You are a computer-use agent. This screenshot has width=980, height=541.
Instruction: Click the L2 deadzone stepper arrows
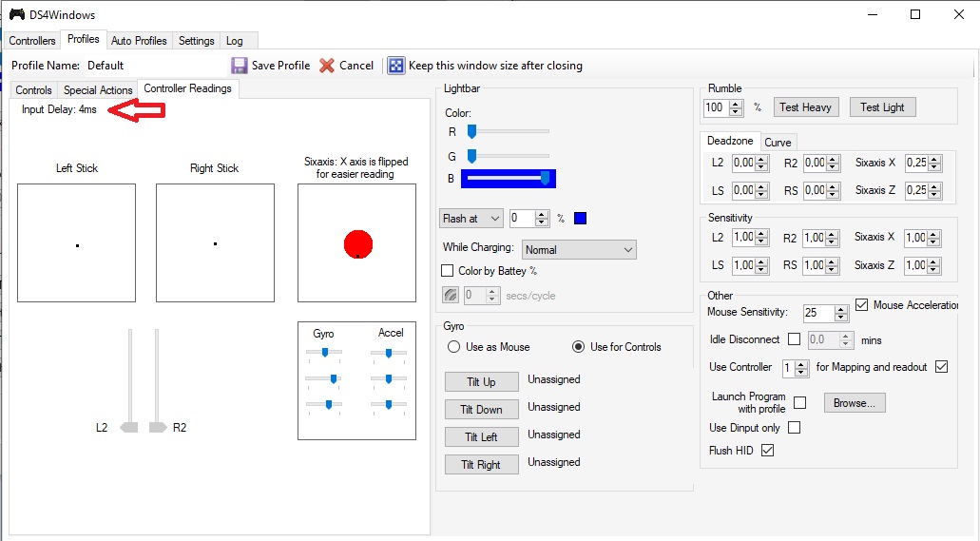click(x=761, y=164)
